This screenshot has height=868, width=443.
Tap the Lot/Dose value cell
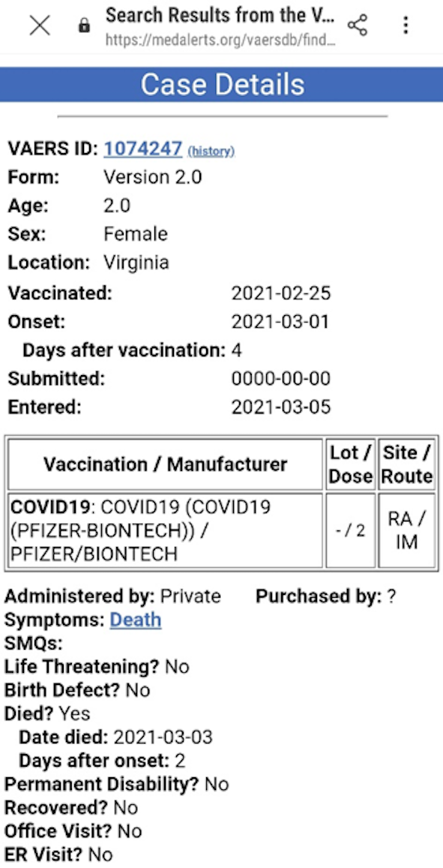[x=351, y=530]
